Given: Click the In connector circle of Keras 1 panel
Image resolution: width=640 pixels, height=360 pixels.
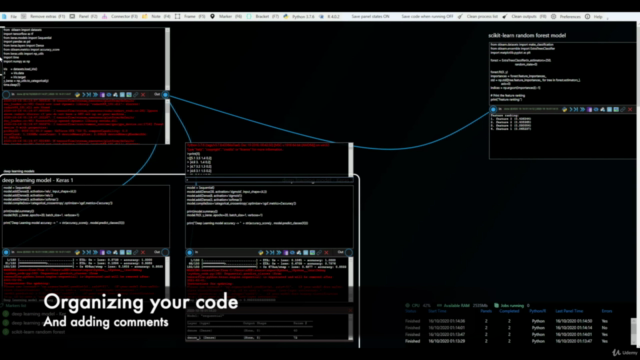Looking at the screenshot, I should pyautogui.click(x=6, y=252).
